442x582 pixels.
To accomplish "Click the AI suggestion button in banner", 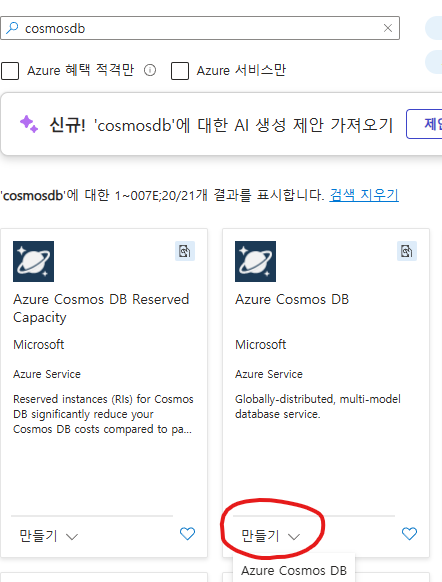I will [425, 124].
